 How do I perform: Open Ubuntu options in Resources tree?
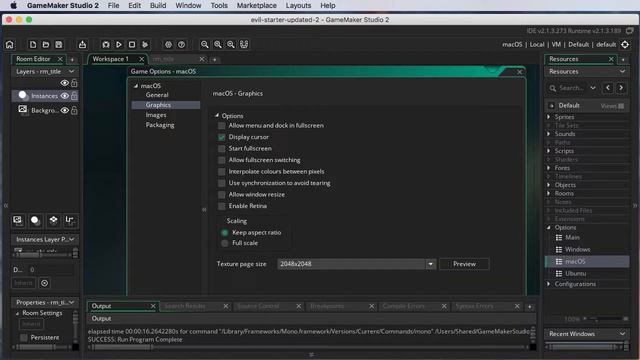click(576, 273)
